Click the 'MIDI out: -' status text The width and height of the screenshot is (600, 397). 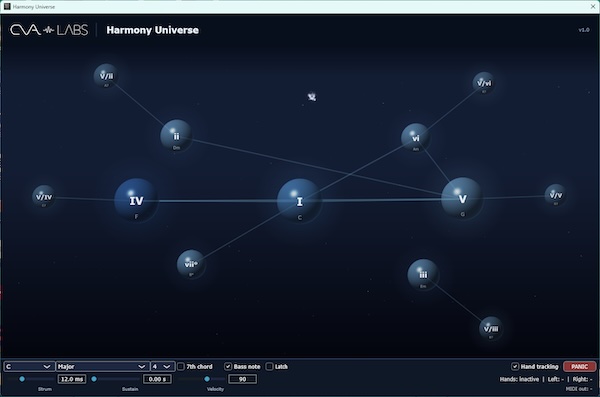579,389
